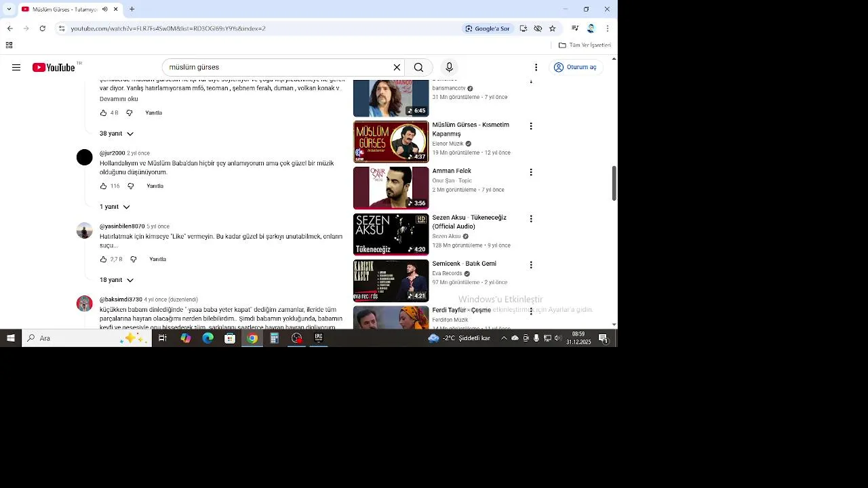
Task: Click the magnifier search button
Action: point(418,67)
